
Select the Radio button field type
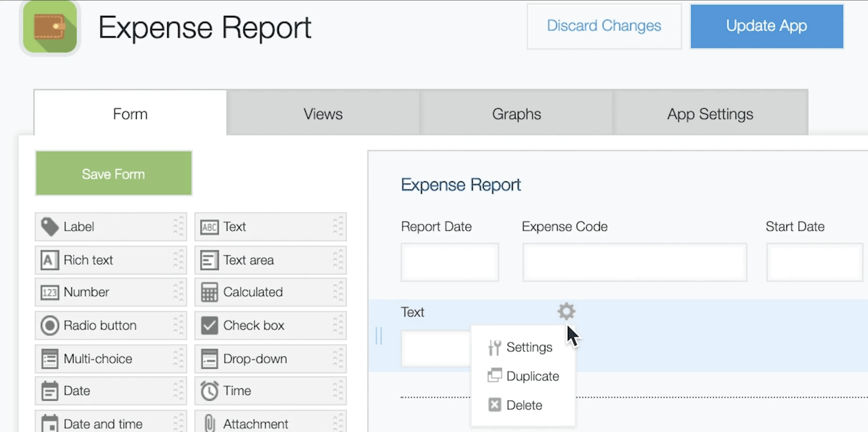click(50, 325)
